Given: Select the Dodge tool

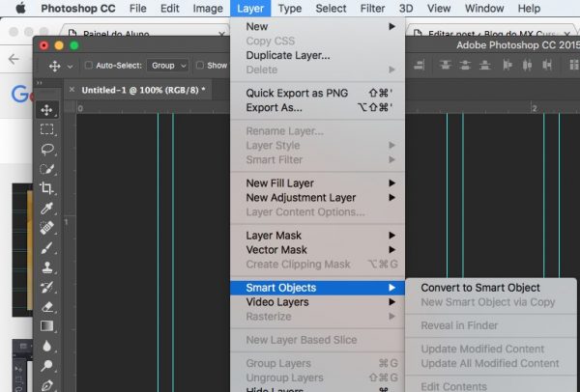Looking at the screenshot, I should [47, 366].
